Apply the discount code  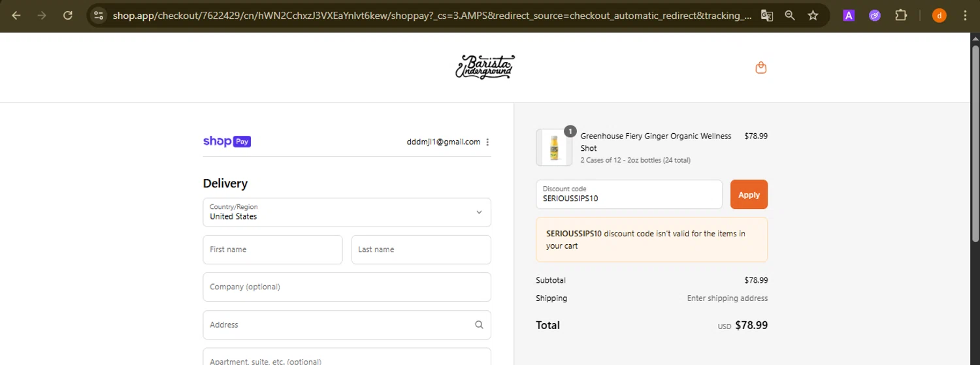tap(749, 195)
